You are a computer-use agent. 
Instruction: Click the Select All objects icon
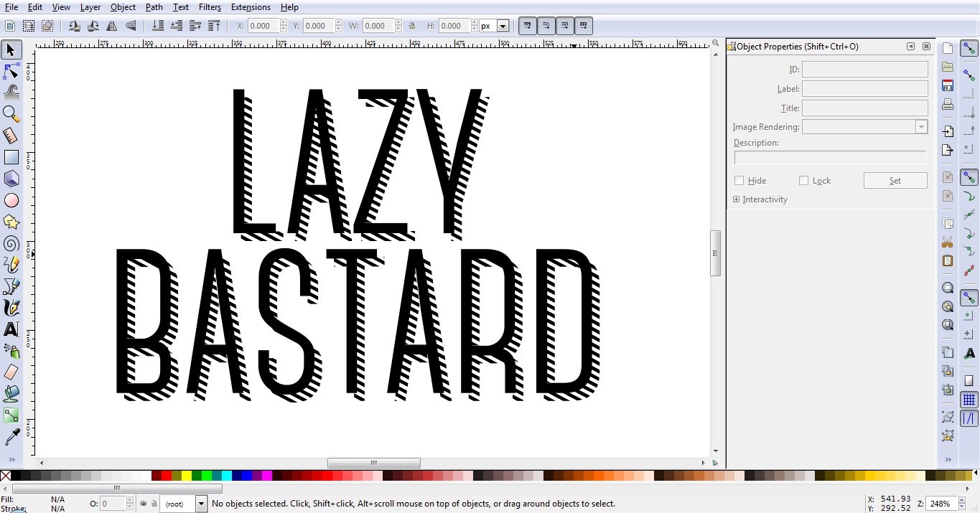(x=10, y=26)
